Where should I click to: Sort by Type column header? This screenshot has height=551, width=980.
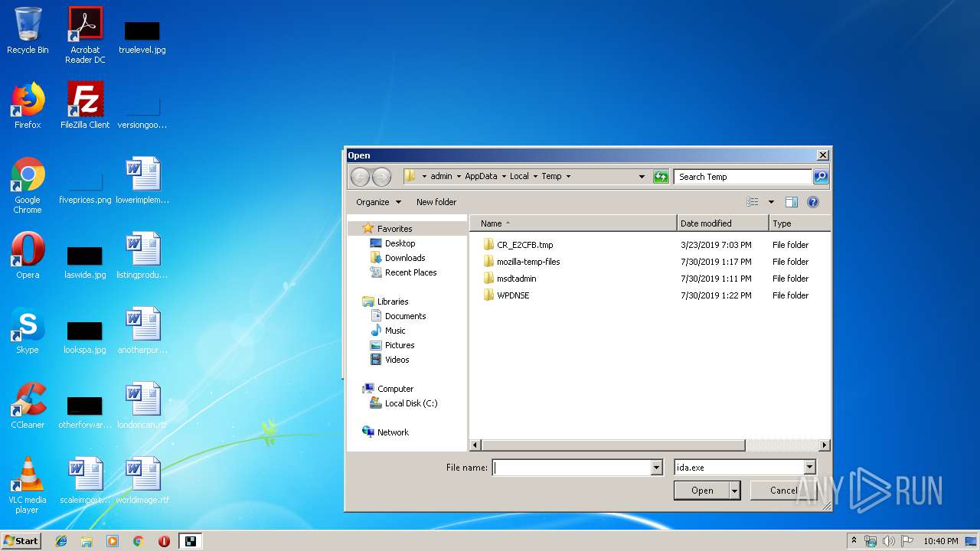click(799, 223)
